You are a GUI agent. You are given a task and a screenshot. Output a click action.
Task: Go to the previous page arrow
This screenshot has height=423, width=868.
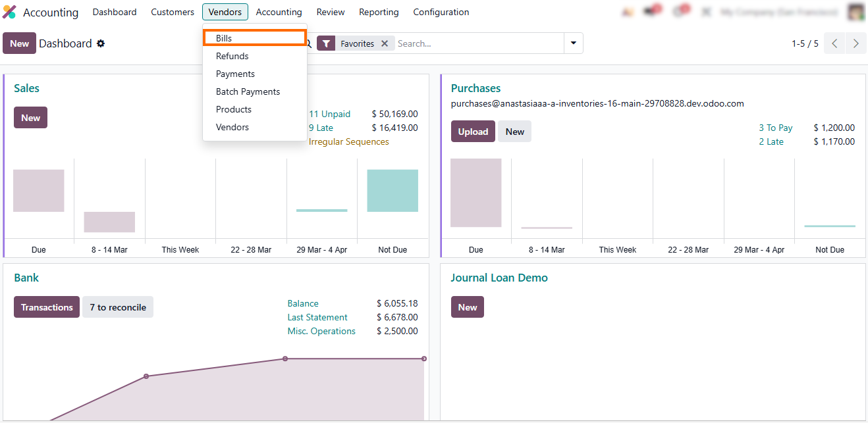coord(834,43)
